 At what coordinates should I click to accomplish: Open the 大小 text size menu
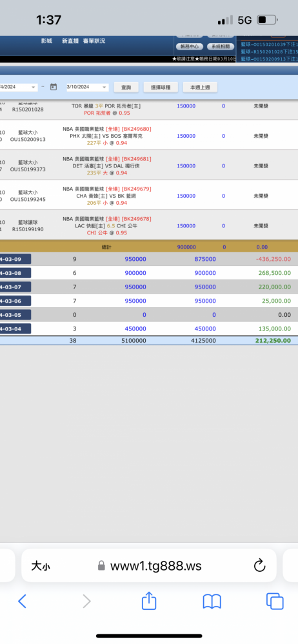[41, 566]
